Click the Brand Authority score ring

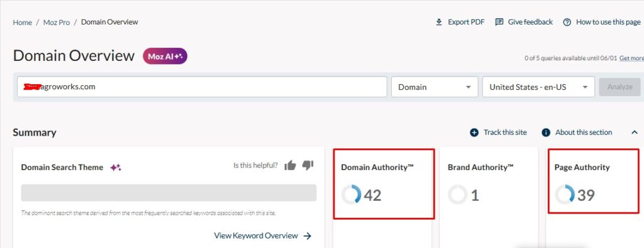pos(458,195)
